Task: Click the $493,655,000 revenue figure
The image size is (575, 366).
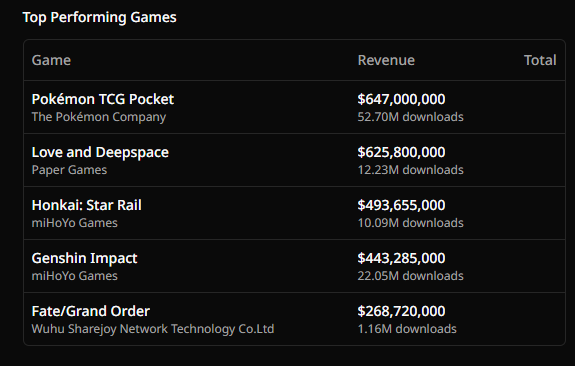Action: pyautogui.click(x=401, y=205)
